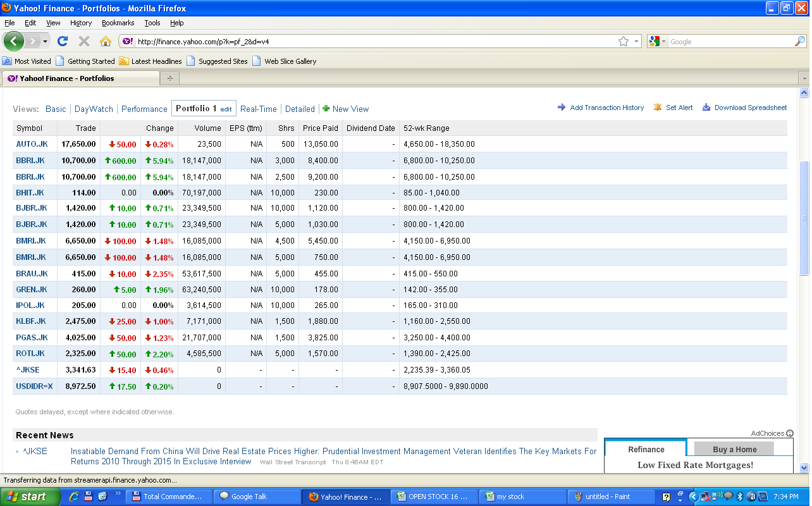Select the Refinance tab in the ad
This screenshot has width=812, height=506.
(x=646, y=449)
